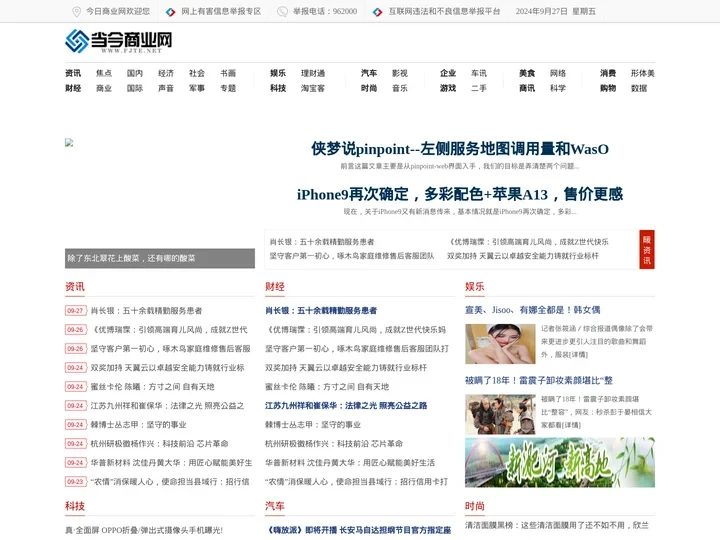
Task: Go to 时尚 navigation category
Action: 369,88
